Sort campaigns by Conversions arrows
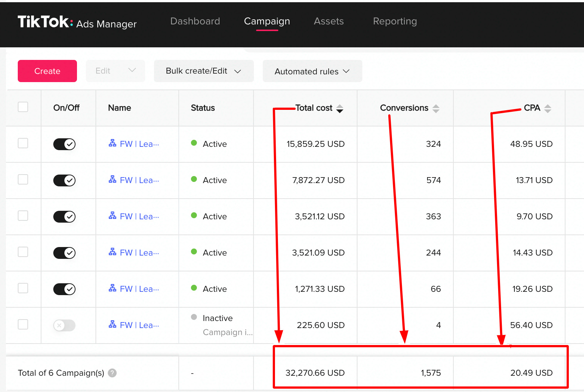The height and width of the screenshot is (392, 584). [436, 108]
